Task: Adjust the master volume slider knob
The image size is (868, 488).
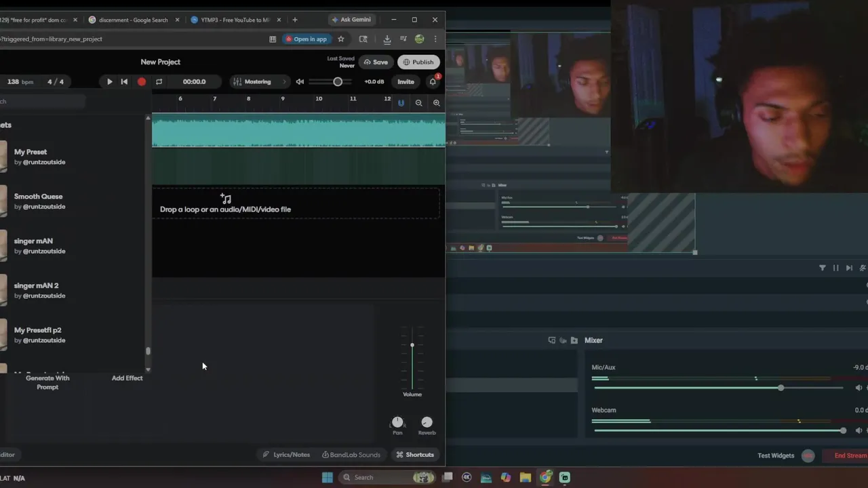Action: coord(338,81)
